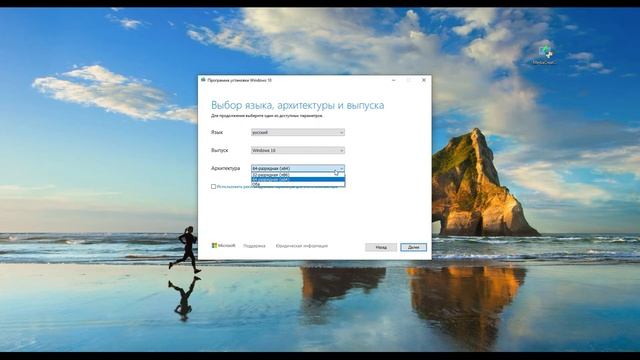Viewport: 640px width, 360px height.
Task: Open the Выпуск Windows 10 edition dropdown
Action: [298, 151]
